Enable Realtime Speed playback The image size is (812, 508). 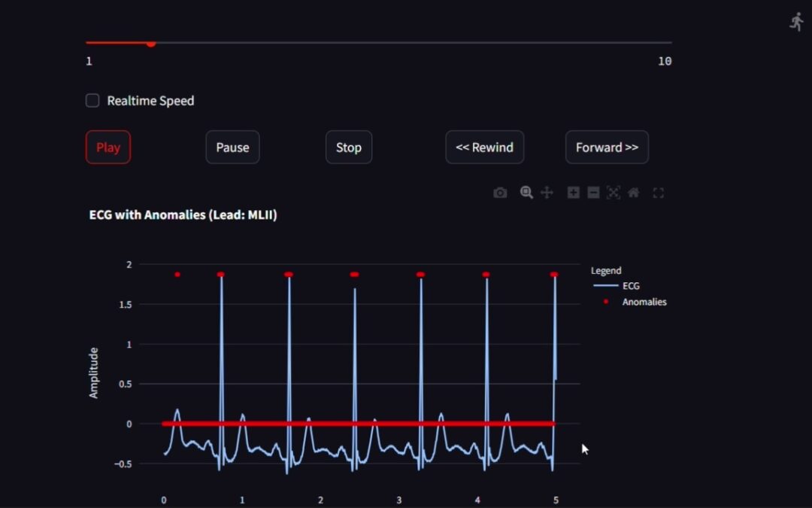pos(92,99)
